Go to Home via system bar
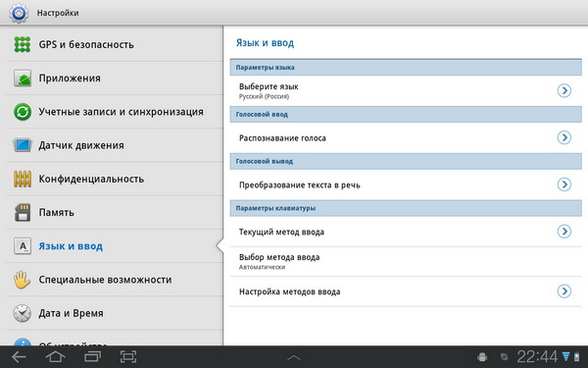The height and width of the screenshot is (368, 588). click(x=55, y=356)
